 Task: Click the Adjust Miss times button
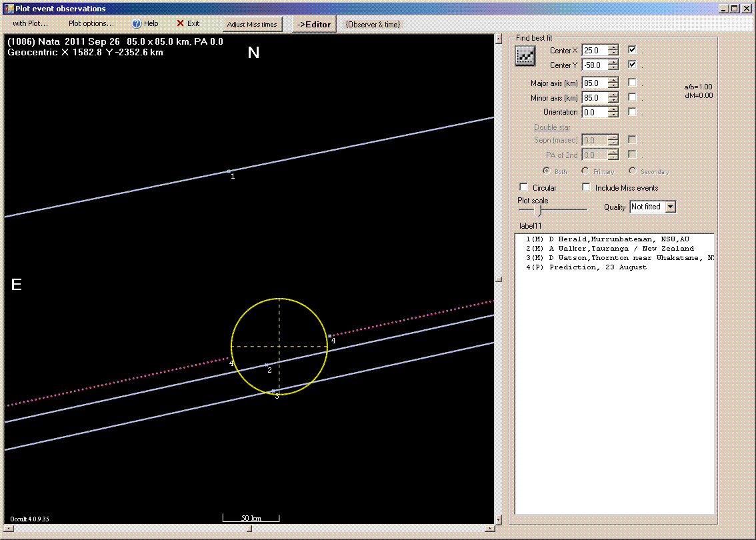252,24
